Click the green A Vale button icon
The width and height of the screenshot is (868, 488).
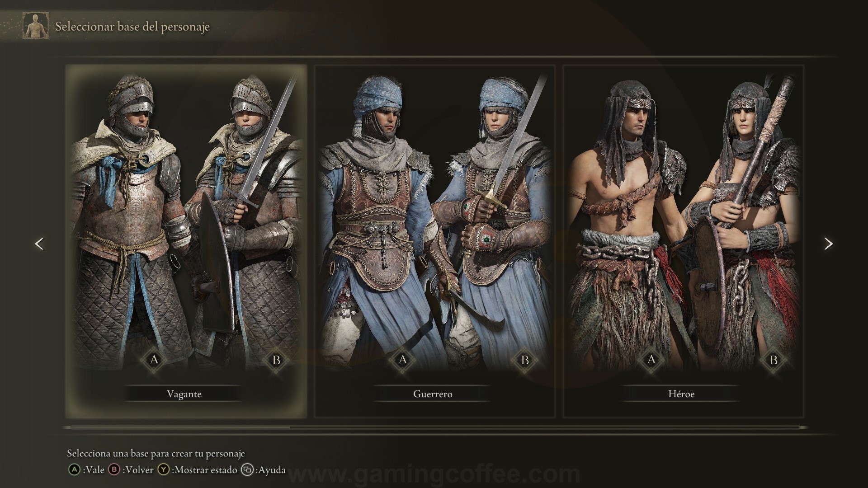(74, 470)
